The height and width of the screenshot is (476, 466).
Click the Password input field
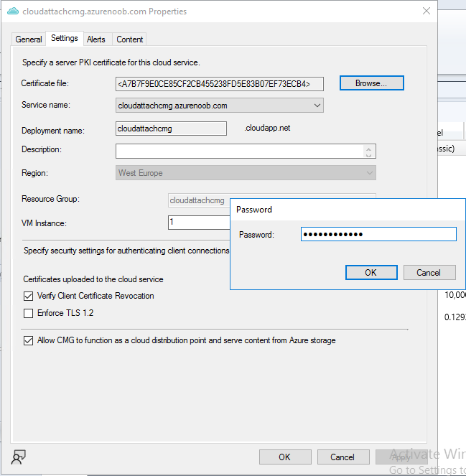coord(378,234)
